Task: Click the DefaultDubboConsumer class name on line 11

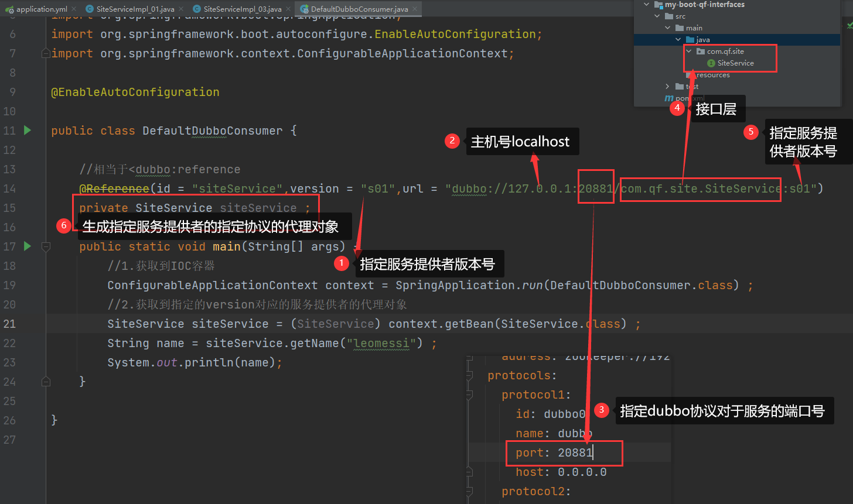Action: pos(213,131)
